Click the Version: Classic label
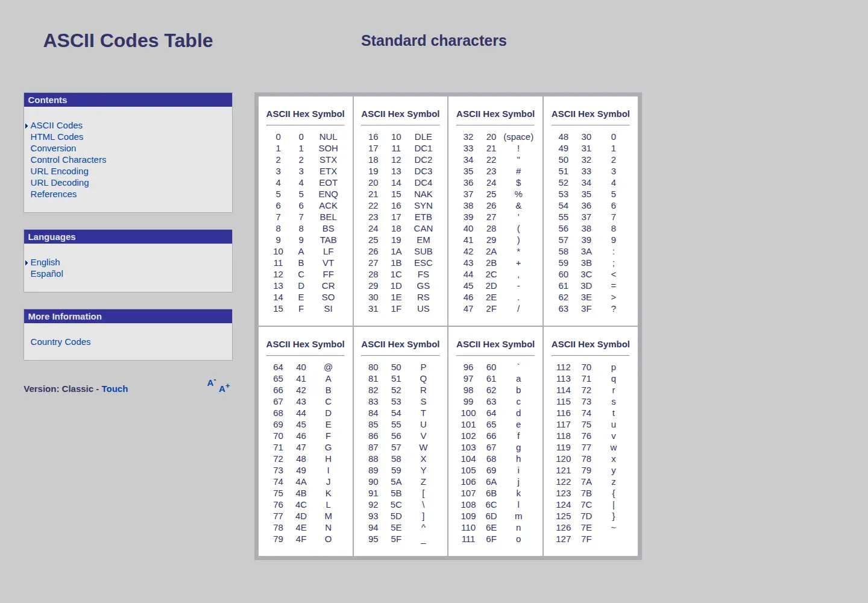 point(58,389)
